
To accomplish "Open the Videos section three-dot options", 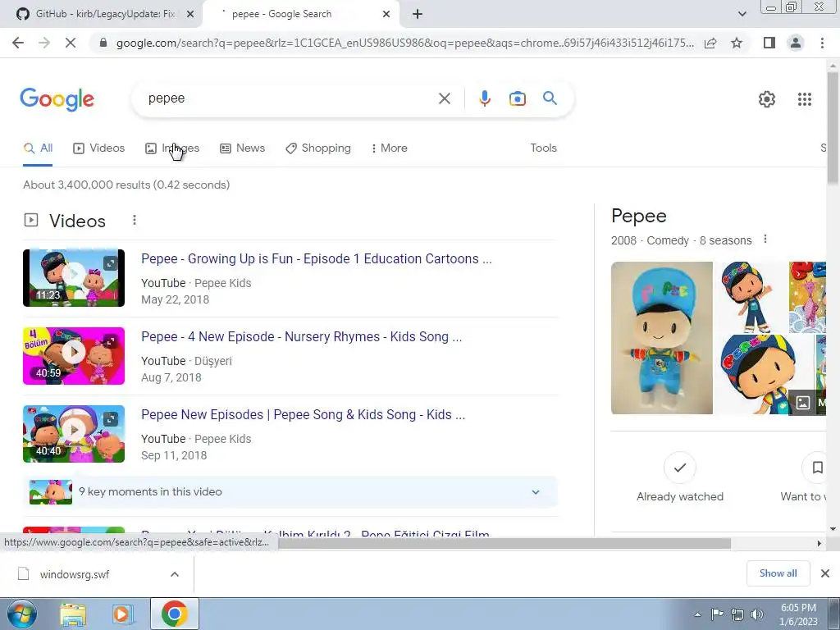I will click(x=135, y=220).
